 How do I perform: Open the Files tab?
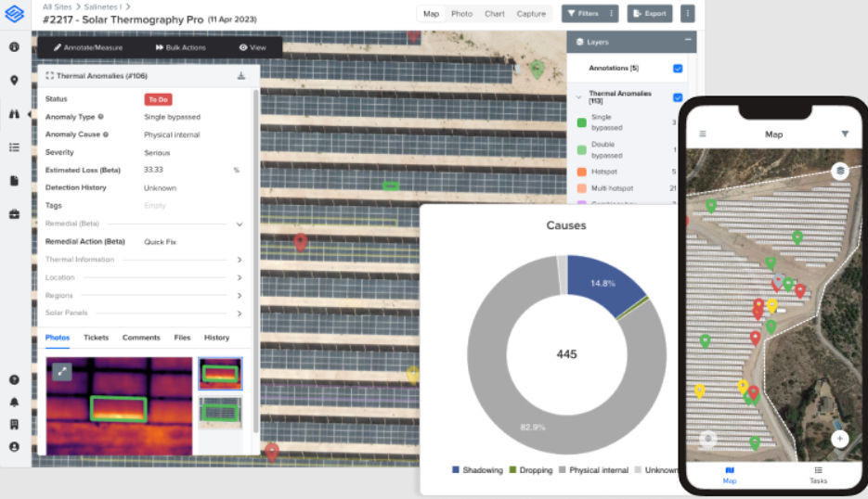point(182,338)
